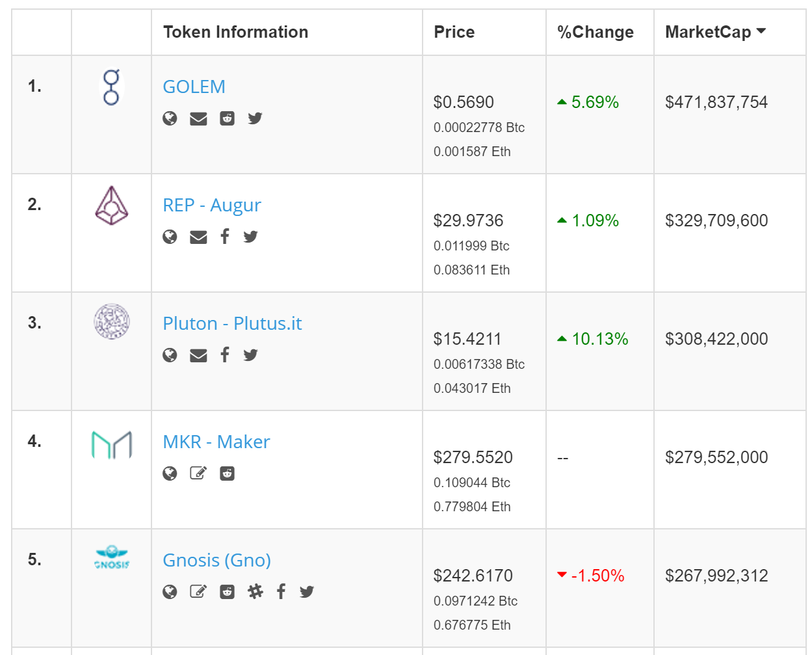Select the edit/blog icon for MKR - Maker
This screenshot has width=812, height=655.
coord(199,473)
